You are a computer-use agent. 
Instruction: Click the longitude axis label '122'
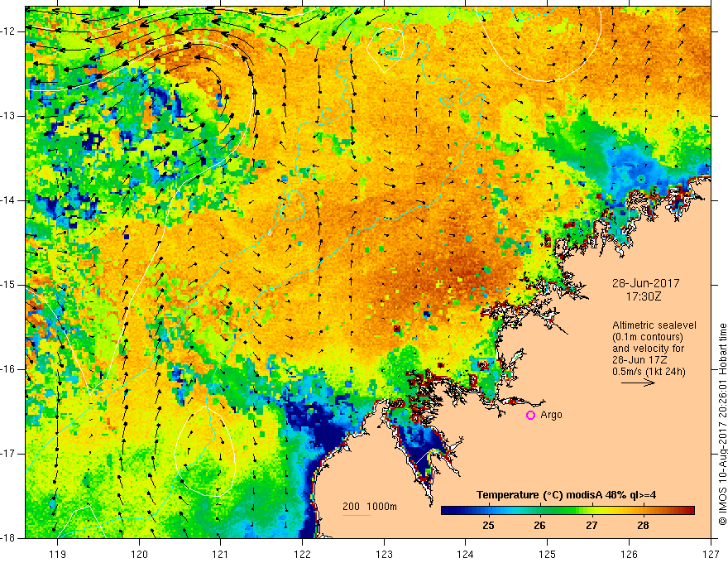(302, 554)
